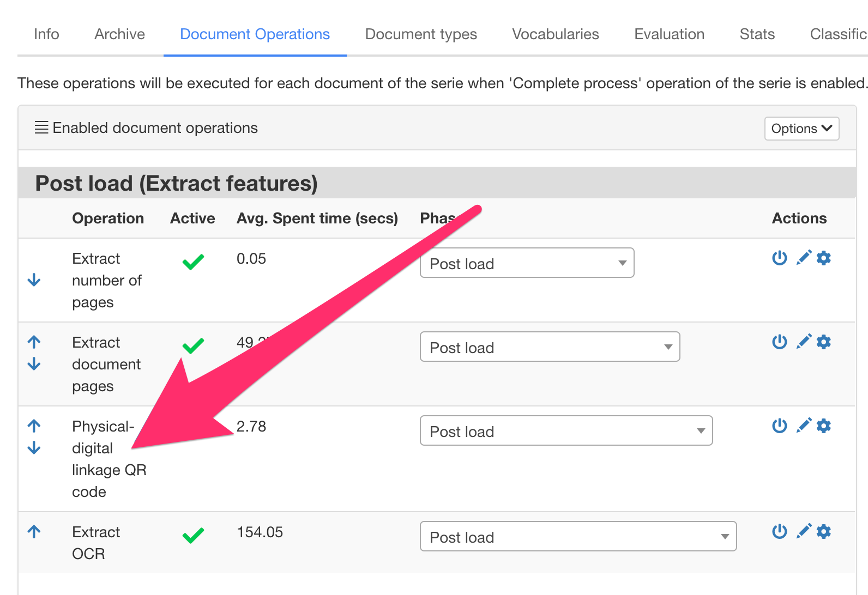Screen dimensions: 868x595
Task: Open phase dropdown for 'Extract document pages'
Action: 550,347
